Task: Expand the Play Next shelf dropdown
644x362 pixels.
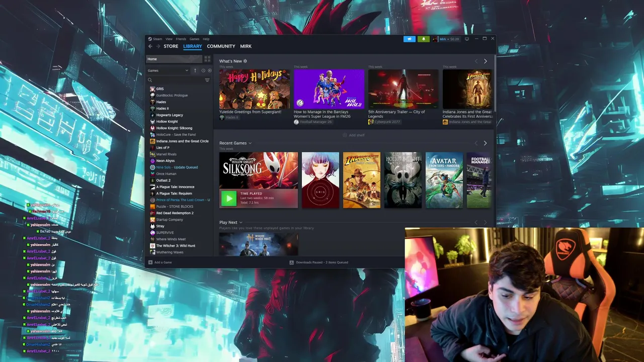Action: tap(240, 222)
